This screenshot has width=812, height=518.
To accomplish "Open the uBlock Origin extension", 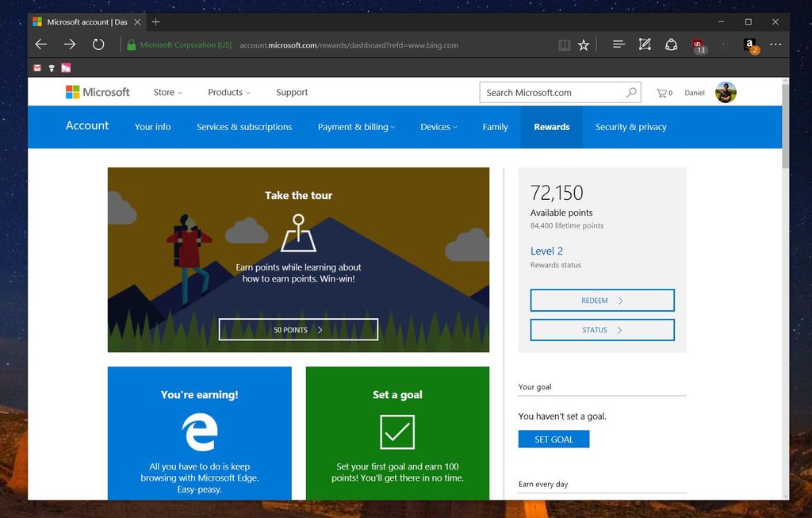I will pos(699,45).
